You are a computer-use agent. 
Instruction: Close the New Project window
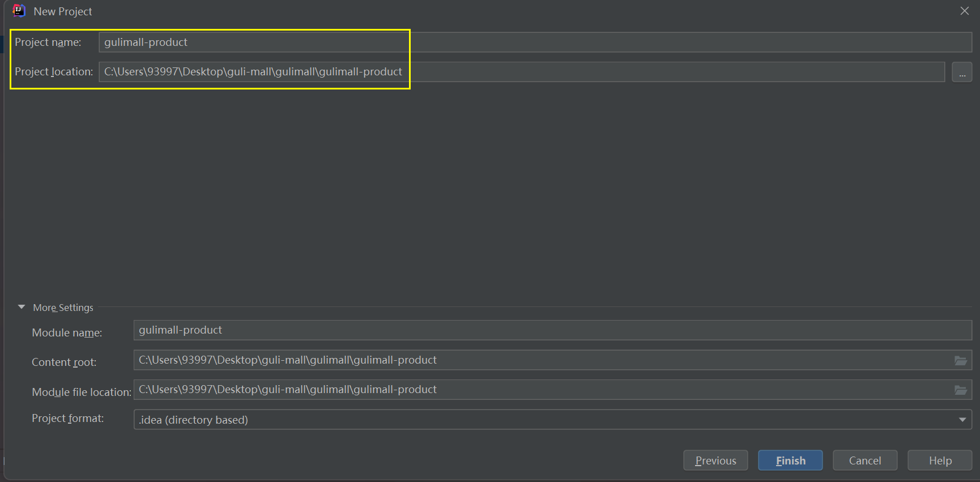(x=964, y=11)
